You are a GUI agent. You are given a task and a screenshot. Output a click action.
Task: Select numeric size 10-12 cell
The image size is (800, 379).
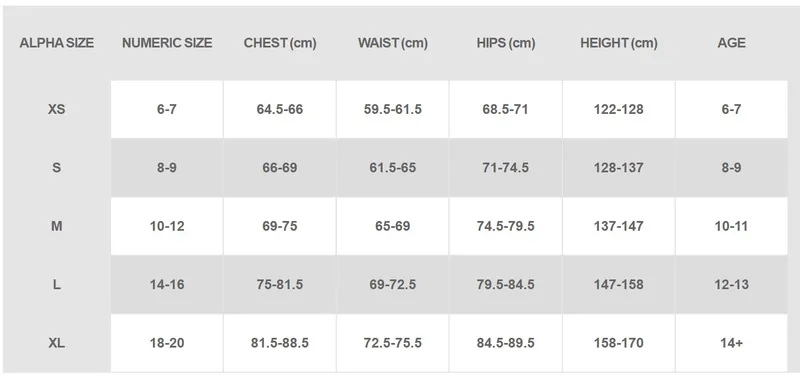pyautogui.click(x=167, y=226)
